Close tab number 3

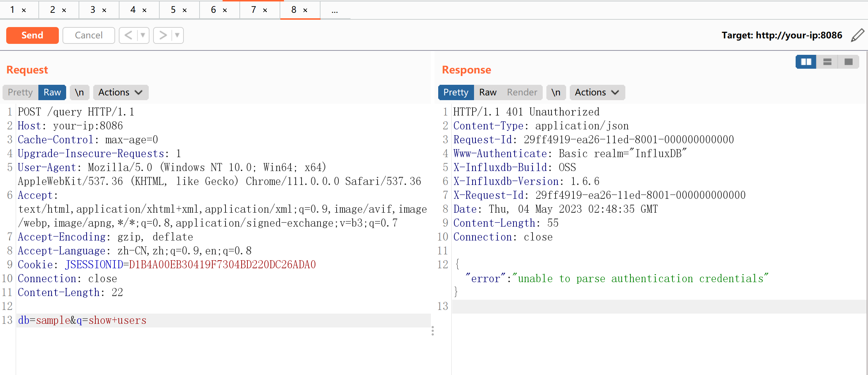pyautogui.click(x=104, y=10)
